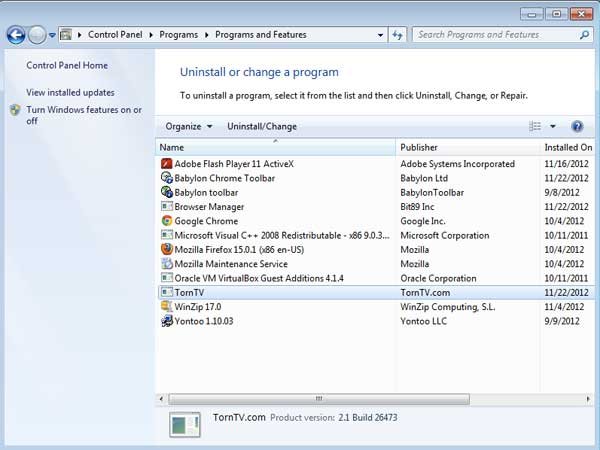600x450 pixels.
Task: Click the refresh address bar button
Action: [x=397, y=35]
